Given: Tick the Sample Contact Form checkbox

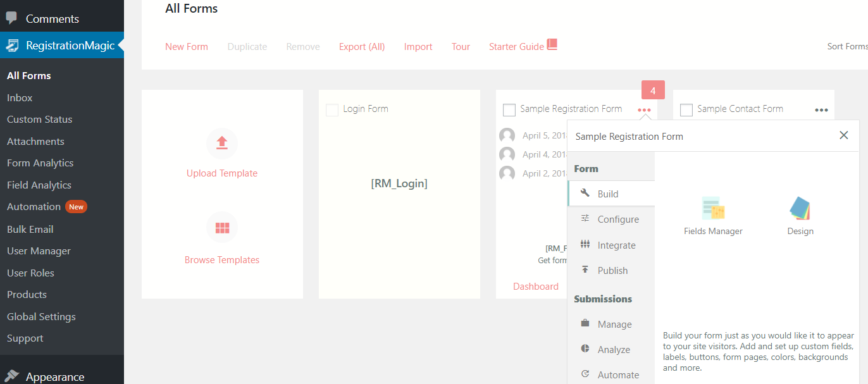Looking at the screenshot, I should (x=686, y=110).
